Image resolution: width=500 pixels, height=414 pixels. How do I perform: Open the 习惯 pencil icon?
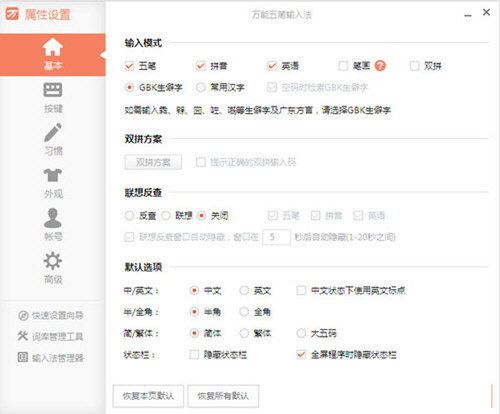click(53, 132)
